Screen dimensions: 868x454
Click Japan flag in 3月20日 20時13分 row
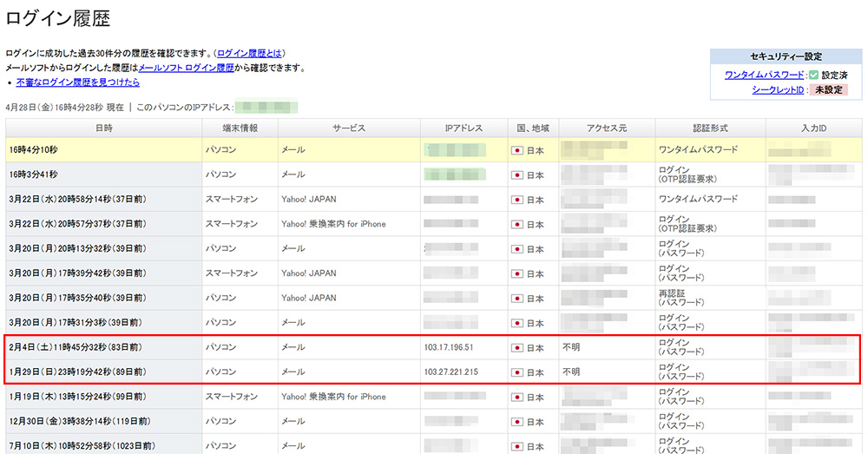(517, 249)
